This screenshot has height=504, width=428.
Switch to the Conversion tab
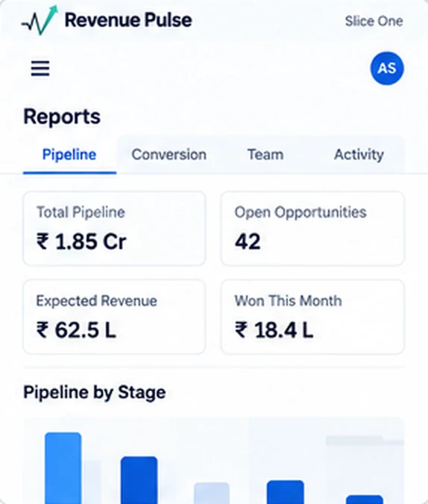pos(169,154)
